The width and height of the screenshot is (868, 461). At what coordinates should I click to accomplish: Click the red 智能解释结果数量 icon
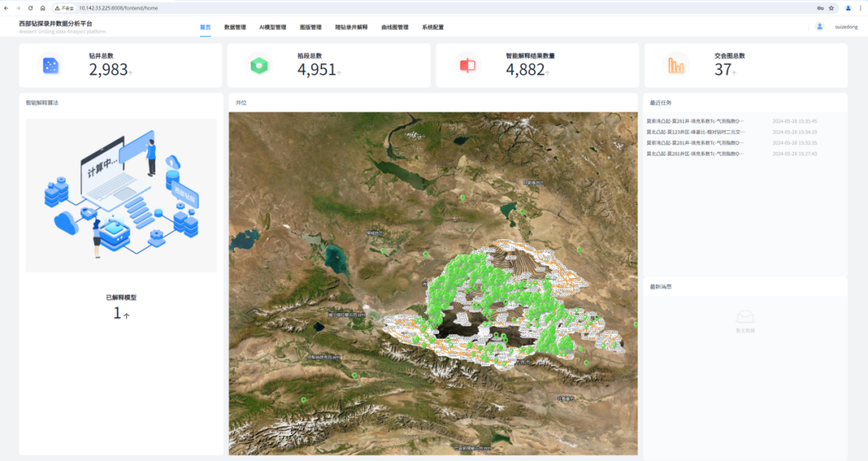pos(467,66)
